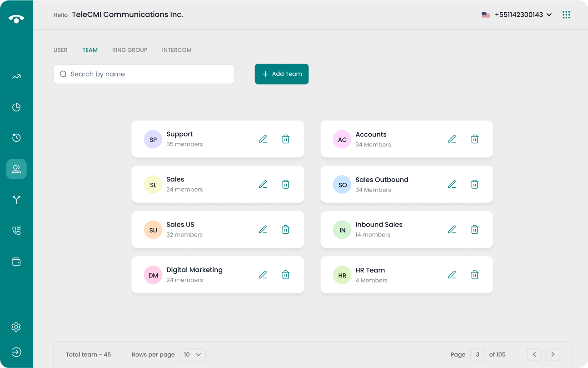Viewport: 588px width, 368px height.
Task: Open the settings gear in sidebar
Action: (x=16, y=327)
